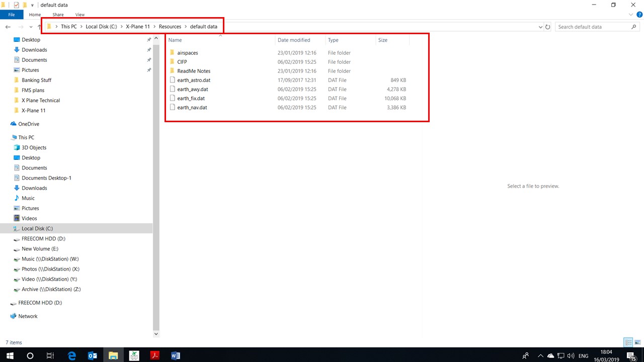
Task: Launch Microsoft Word from the taskbar
Action: click(x=176, y=355)
